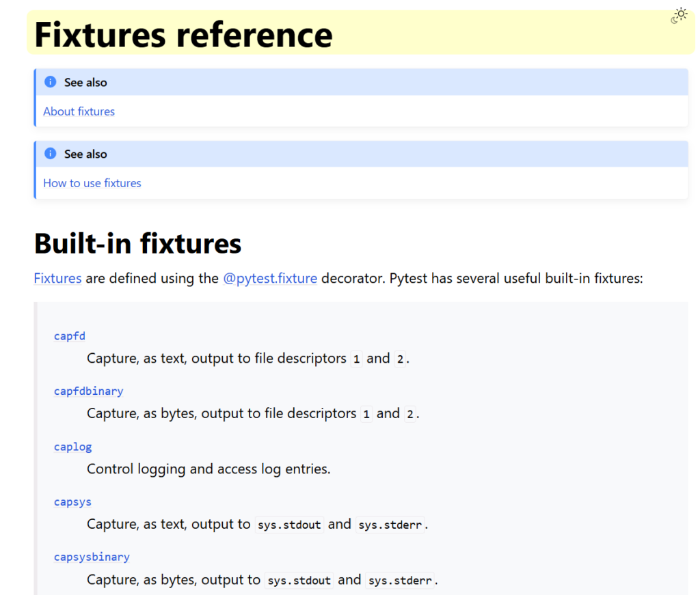Open the @pytest.fixture decorator link
The image size is (700, 595).
coord(270,278)
